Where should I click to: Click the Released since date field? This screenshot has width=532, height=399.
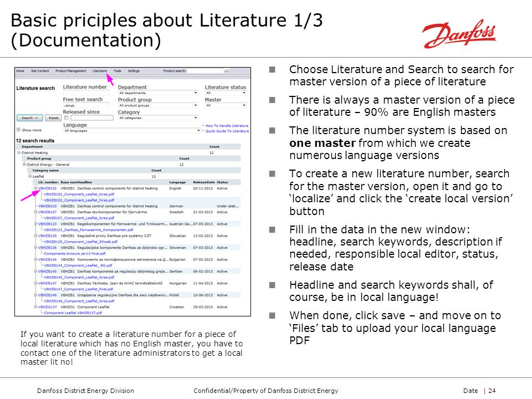(91, 117)
